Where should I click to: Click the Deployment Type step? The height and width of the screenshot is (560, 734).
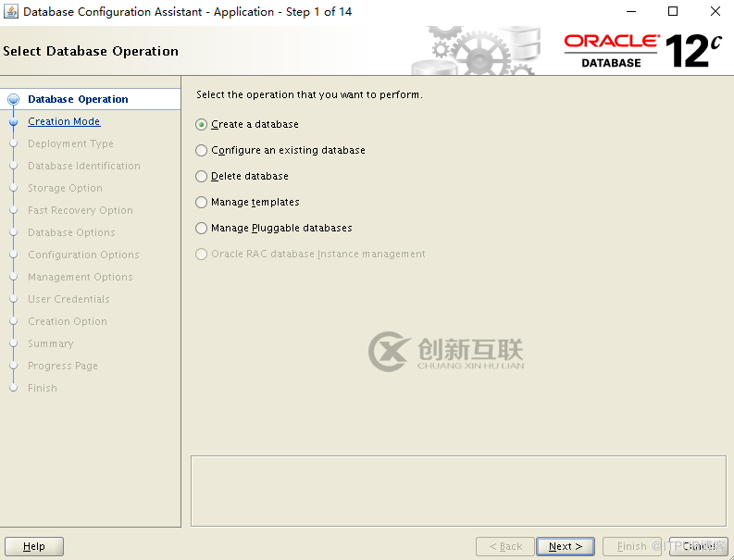(x=70, y=143)
